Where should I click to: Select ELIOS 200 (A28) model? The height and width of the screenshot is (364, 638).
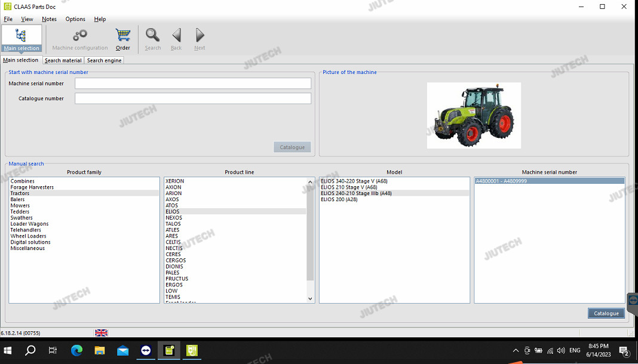pos(339,199)
